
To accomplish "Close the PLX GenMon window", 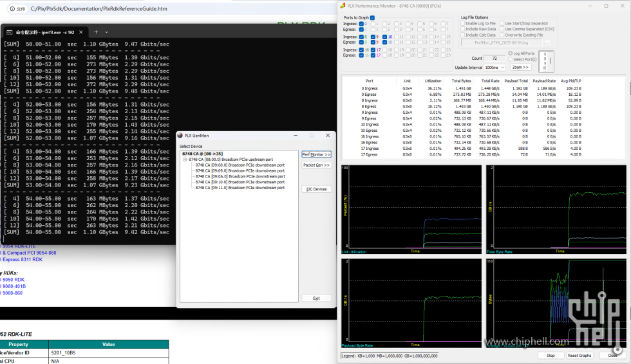I will point(328,136).
